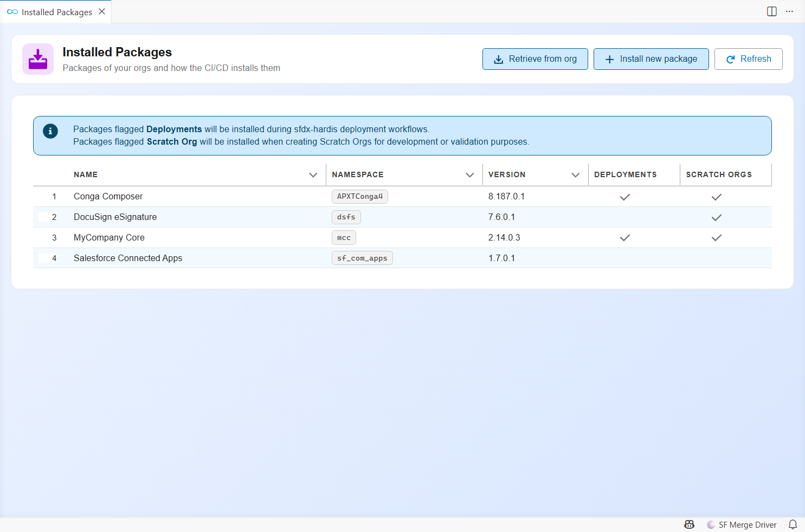The height and width of the screenshot is (532, 805).
Task: Click version 2.14.0.3 cell
Action: 504,238
